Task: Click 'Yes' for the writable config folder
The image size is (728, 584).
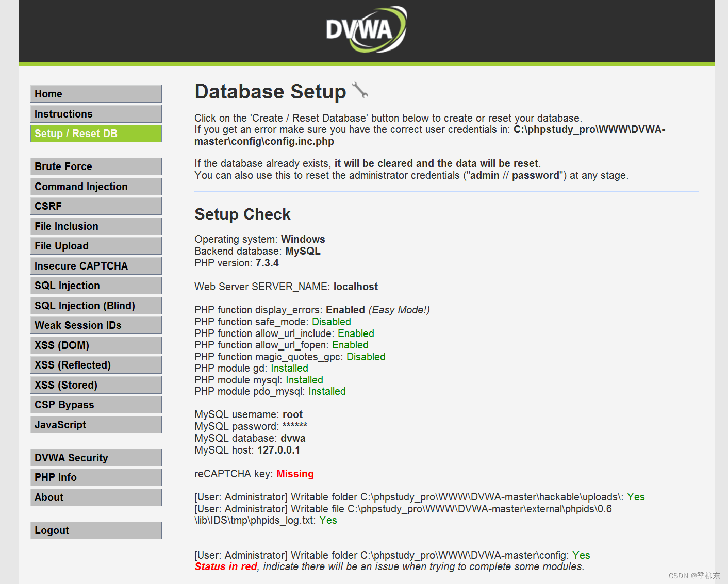Action: [x=581, y=555]
